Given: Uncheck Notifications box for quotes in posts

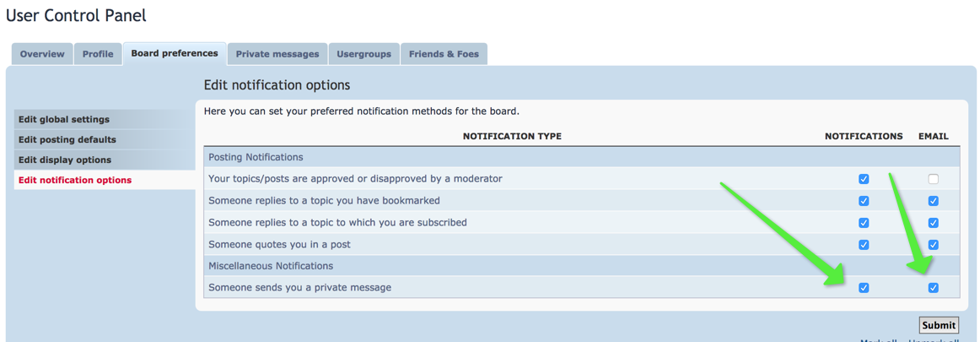Looking at the screenshot, I should [864, 245].
